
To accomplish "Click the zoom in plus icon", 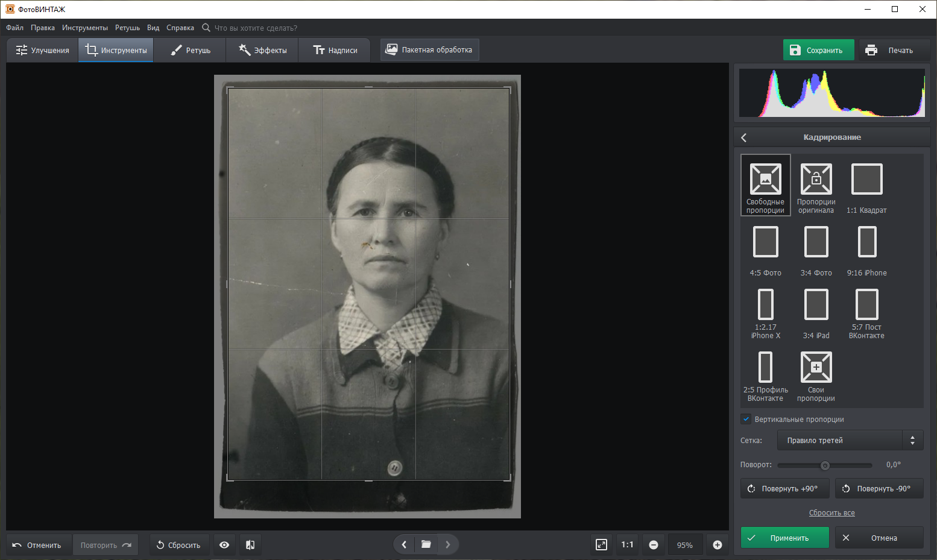I will point(718,545).
